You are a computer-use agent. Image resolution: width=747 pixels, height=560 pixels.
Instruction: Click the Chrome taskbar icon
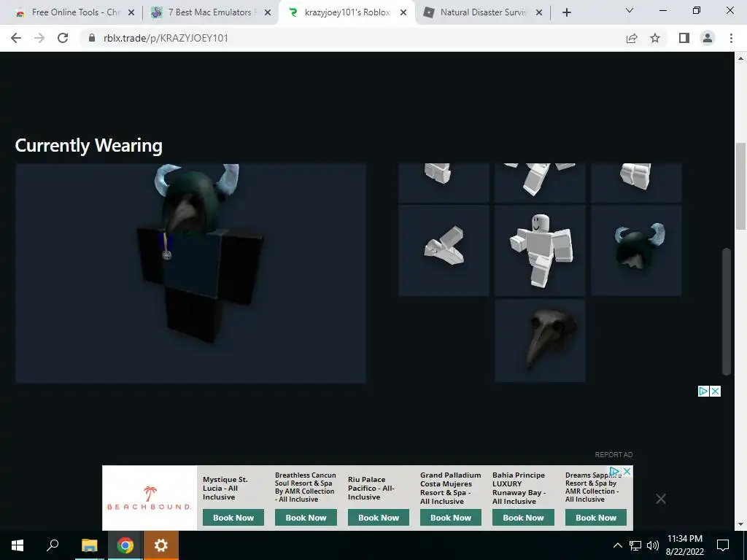[125, 545]
